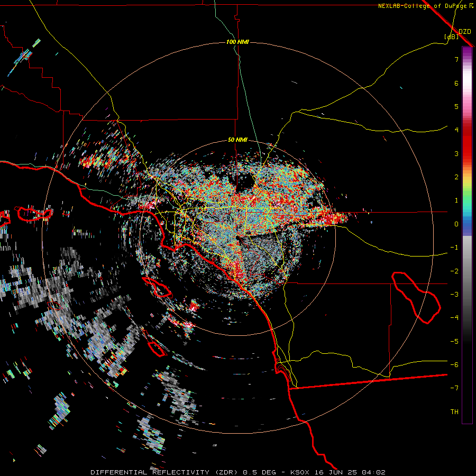The height and width of the screenshot is (476, 476).
Task: Click the -6 value on the scale
Action: tap(454, 365)
